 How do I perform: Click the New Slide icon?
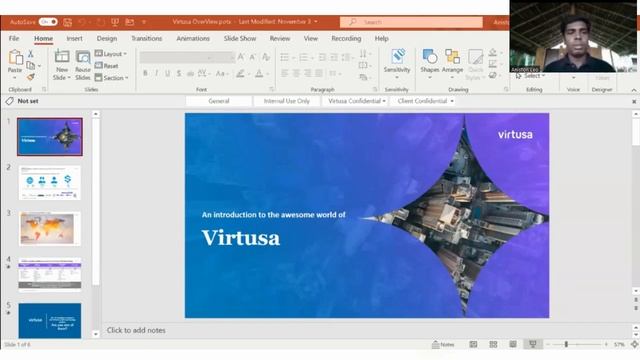(62, 57)
